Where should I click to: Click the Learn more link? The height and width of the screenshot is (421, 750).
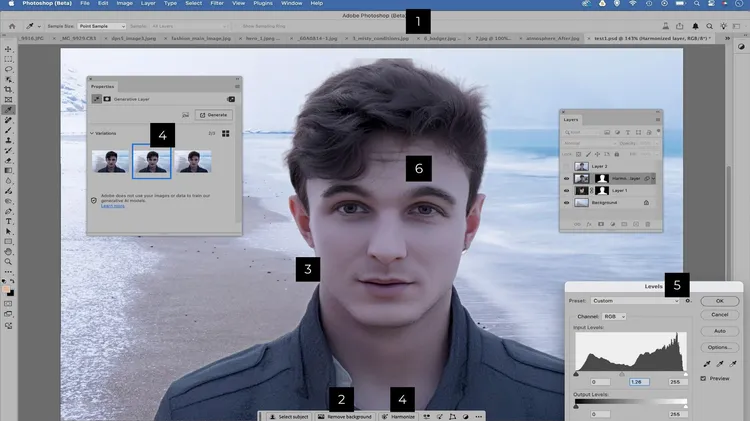(x=113, y=206)
